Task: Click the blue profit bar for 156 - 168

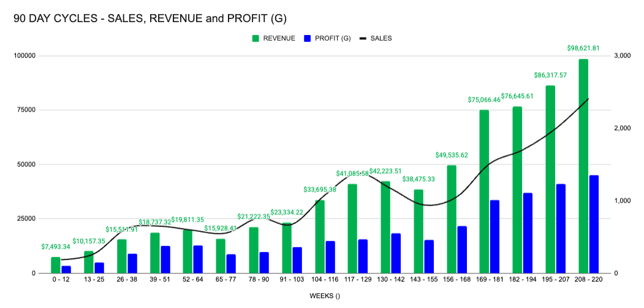Action: pyautogui.click(x=462, y=250)
